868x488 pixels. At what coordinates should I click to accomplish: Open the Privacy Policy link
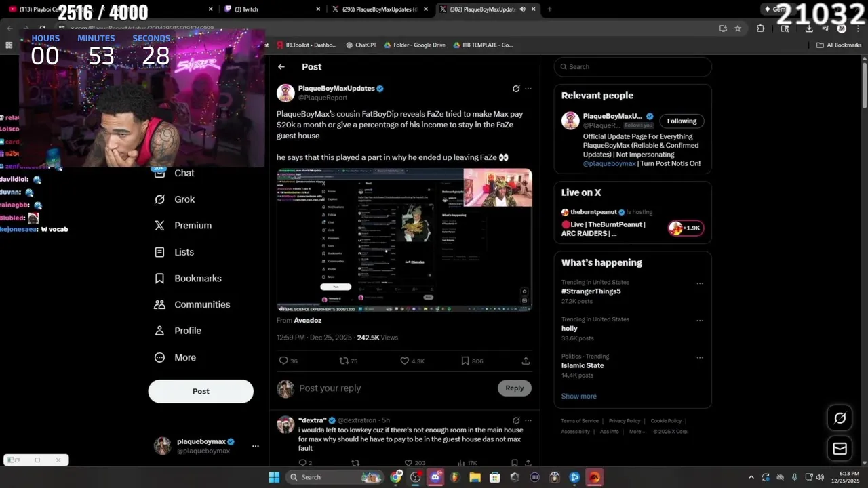625,421
